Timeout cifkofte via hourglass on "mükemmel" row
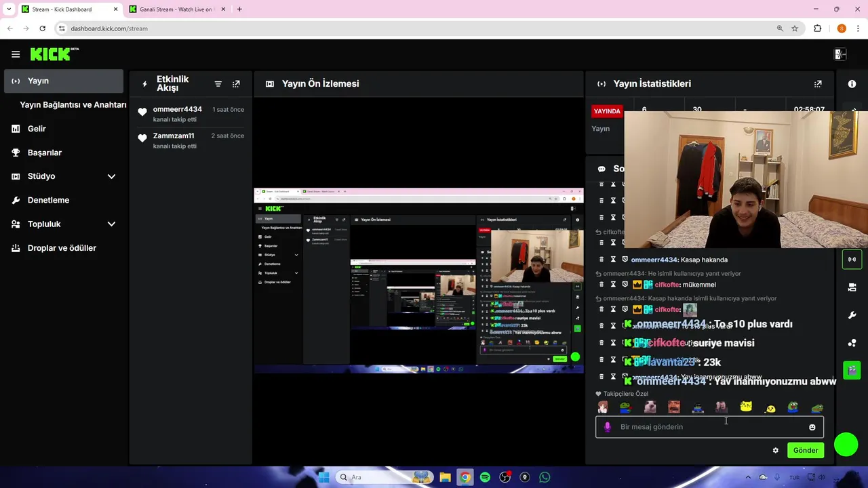The image size is (868, 488). (x=613, y=285)
